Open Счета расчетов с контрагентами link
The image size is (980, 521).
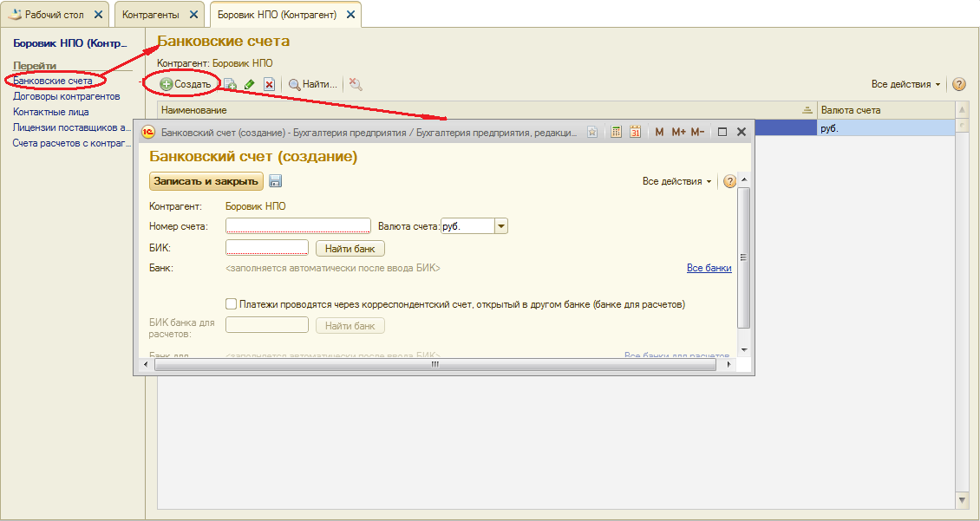pyautogui.click(x=72, y=143)
